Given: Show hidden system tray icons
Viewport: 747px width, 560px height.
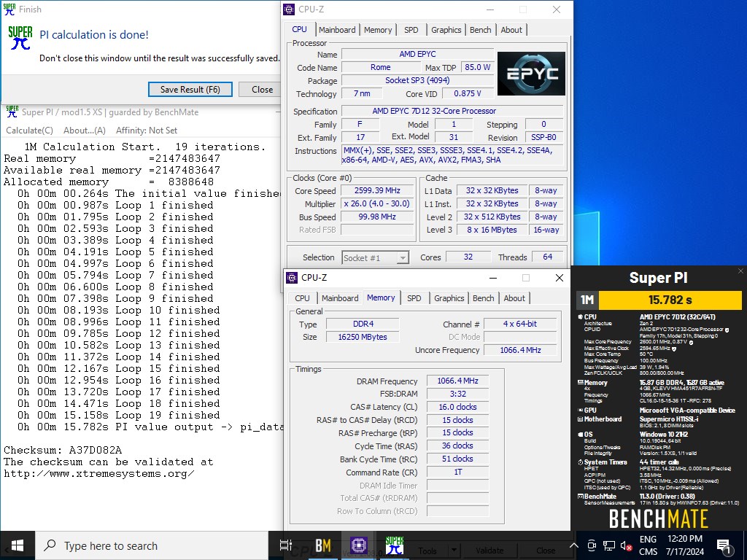Looking at the screenshot, I should (574, 545).
